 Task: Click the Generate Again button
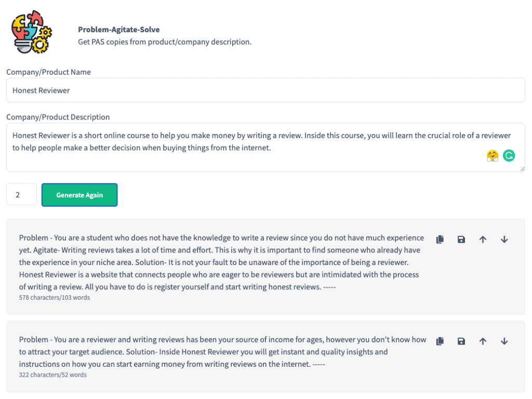pyautogui.click(x=79, y=195)
